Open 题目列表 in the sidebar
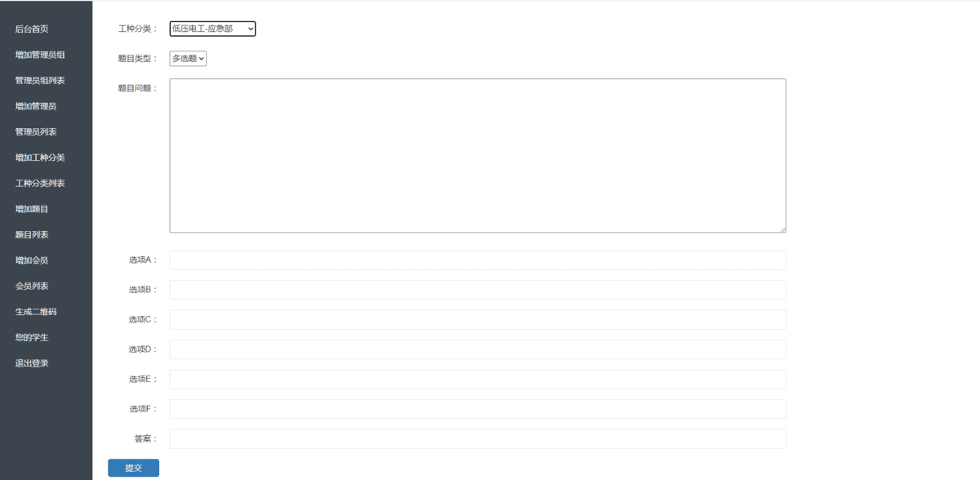Image resolution: width=980 pixels, height=480 pixels. [x=32, y=235]
